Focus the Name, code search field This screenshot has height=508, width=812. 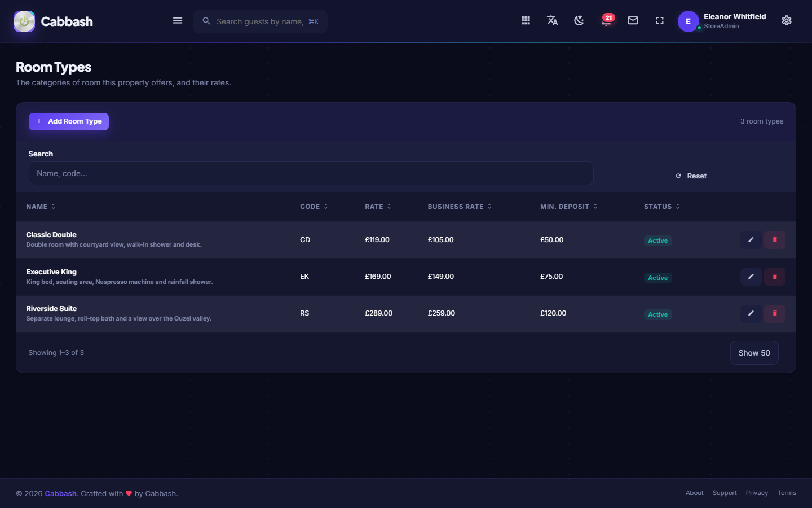[x=311, y=173]
